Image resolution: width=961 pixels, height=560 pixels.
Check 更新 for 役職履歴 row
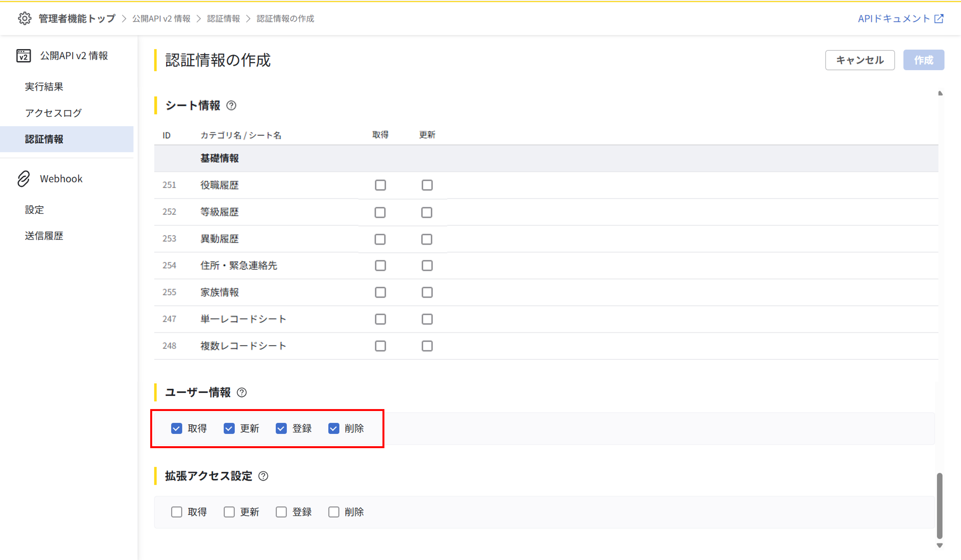pyautogui.click(x=427, y=185)
